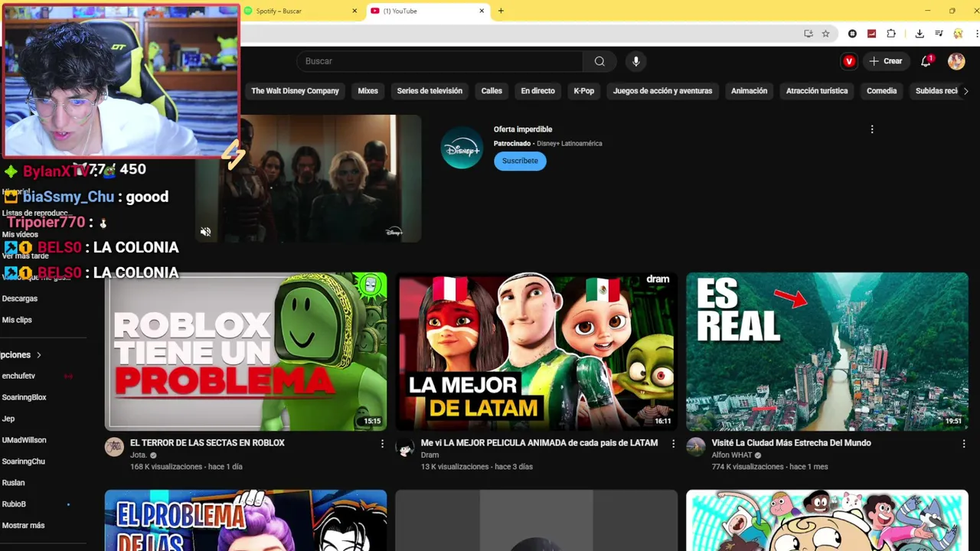The image size is (980, 551).
Task: Switch to the Spotify – Buscar tab
Action: point(300,11)
